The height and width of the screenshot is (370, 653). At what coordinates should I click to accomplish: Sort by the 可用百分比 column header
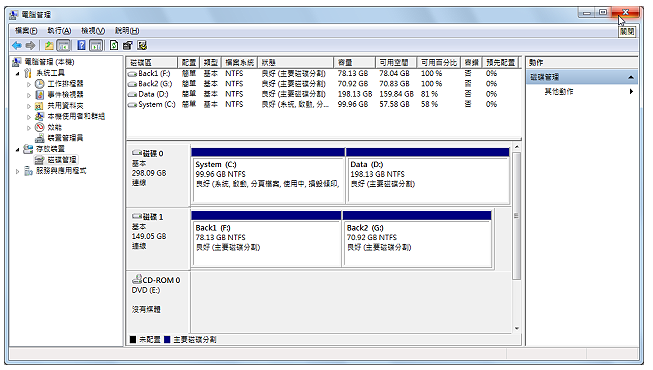coord(439,62)
